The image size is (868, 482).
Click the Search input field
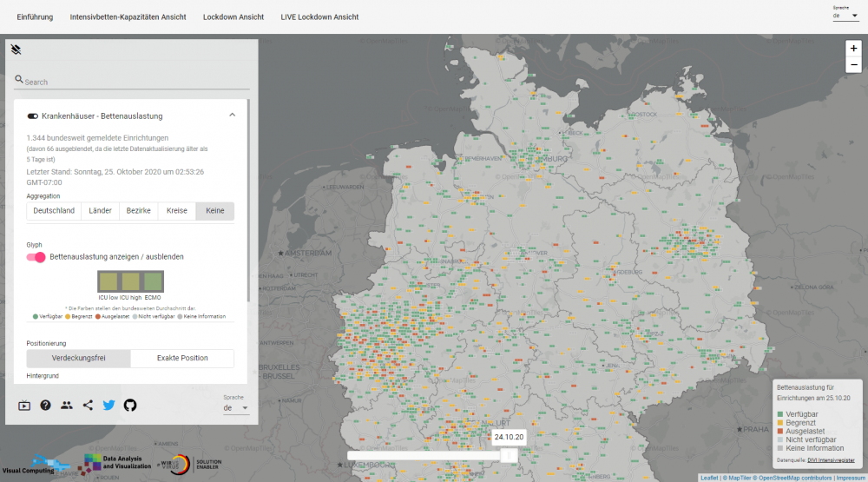pyautogui.click(x=135, y=82)
